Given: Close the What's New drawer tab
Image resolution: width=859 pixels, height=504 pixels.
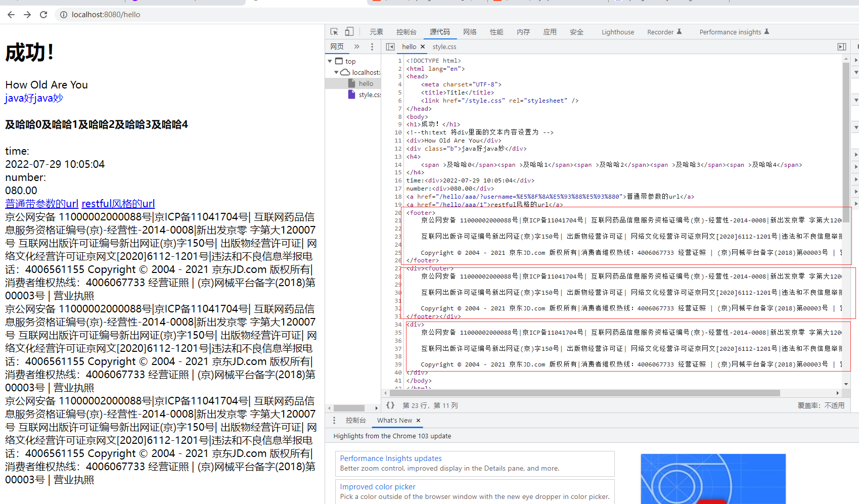Looking at the screenshot, I should coord(418,420).
